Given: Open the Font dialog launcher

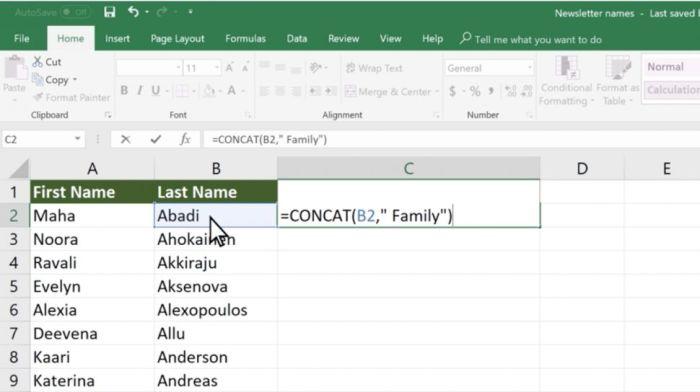Looking at the screenshot, I should (x=248, y=115).
